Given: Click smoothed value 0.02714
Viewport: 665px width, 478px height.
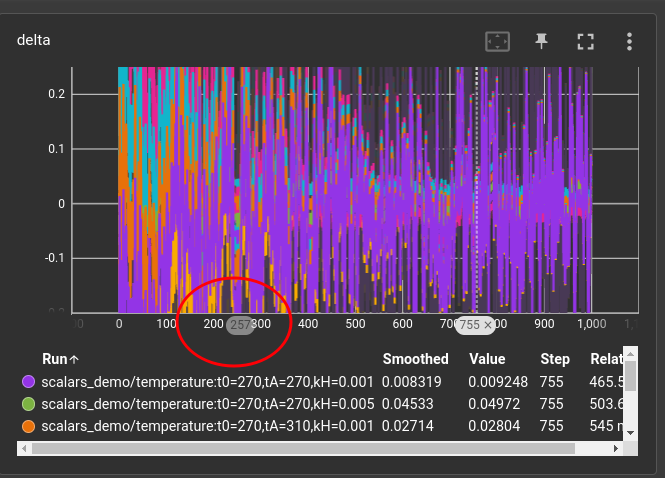Looking at the screenshot, I should 408,426.
